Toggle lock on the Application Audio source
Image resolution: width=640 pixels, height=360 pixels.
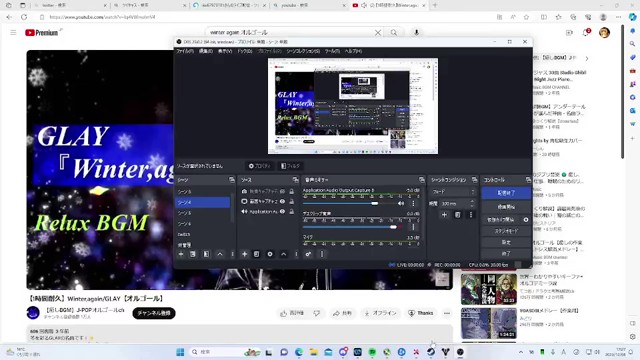pyautogui.click(x=291, y=211)
